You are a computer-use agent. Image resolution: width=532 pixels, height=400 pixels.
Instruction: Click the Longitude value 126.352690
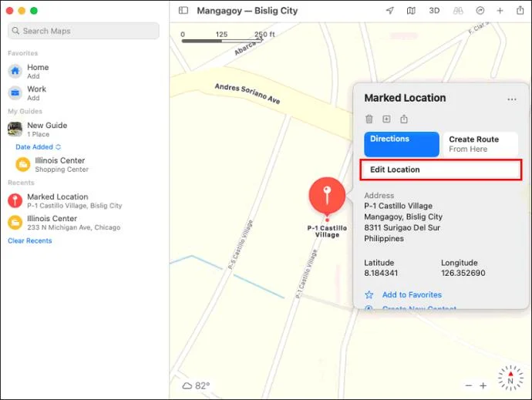(463, 273)
